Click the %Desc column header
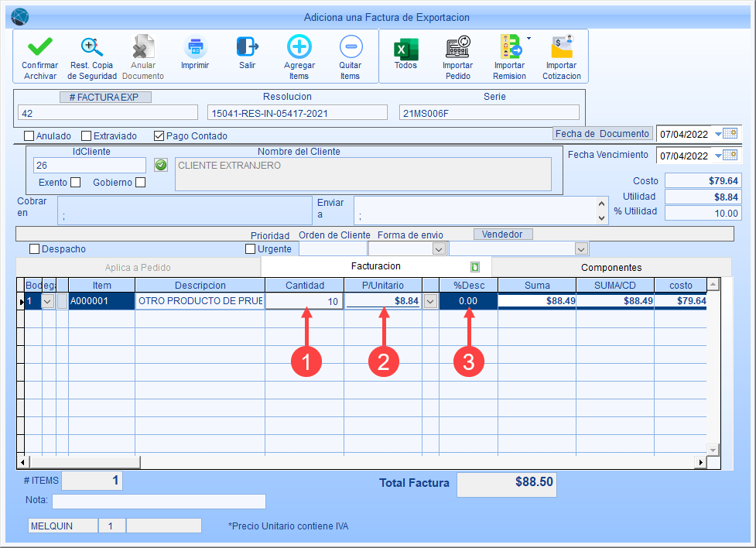Image resolution: width=756 pixels, height=548 pixels. (469, 285)
